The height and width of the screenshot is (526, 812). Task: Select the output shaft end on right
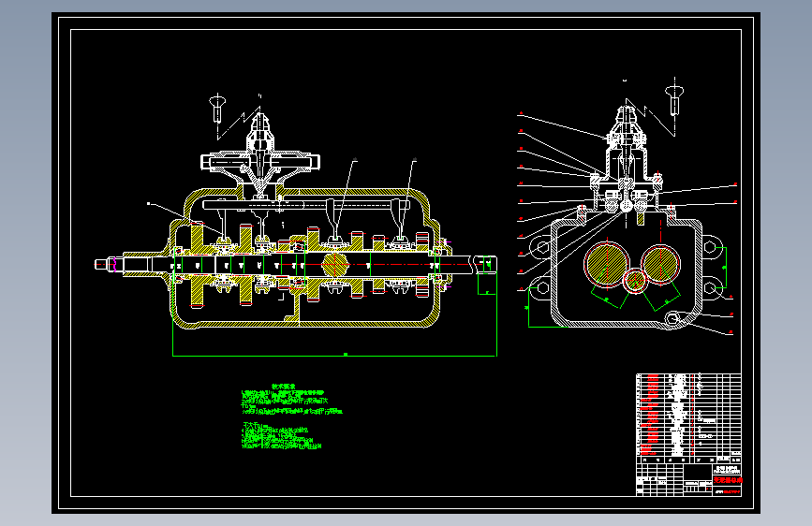pos(485,265)
